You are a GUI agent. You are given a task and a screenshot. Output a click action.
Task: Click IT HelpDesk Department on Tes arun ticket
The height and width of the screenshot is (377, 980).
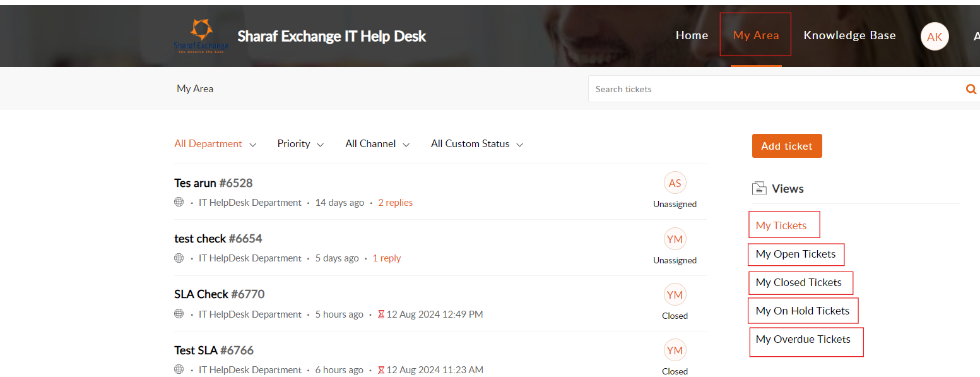coord(250,203)
